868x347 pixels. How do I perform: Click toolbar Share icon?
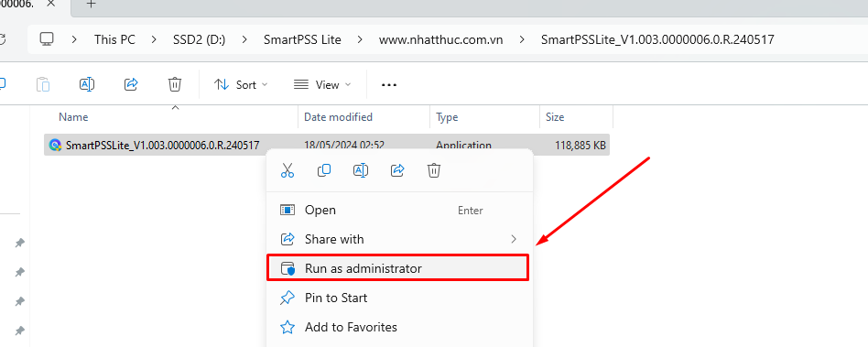131,84
